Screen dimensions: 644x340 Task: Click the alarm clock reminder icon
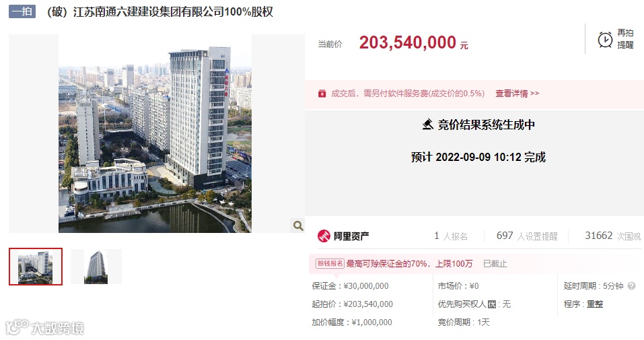(605, 40)
